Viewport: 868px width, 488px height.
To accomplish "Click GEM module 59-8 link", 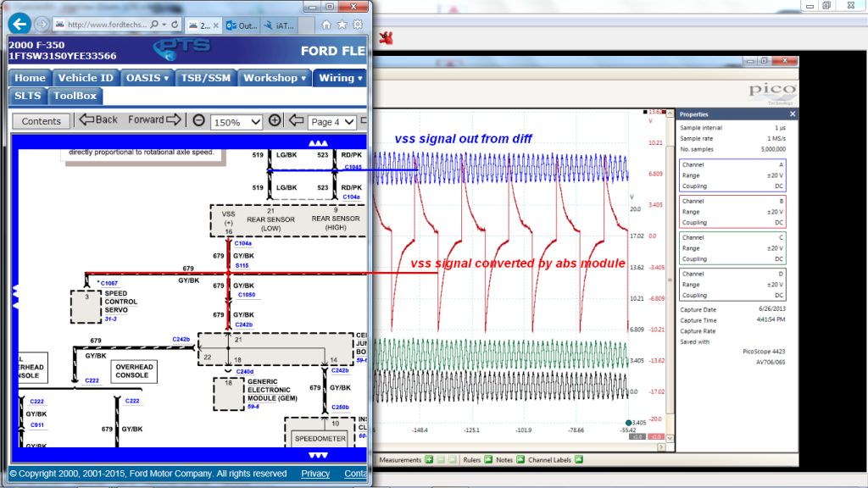I will coord(253,407).
